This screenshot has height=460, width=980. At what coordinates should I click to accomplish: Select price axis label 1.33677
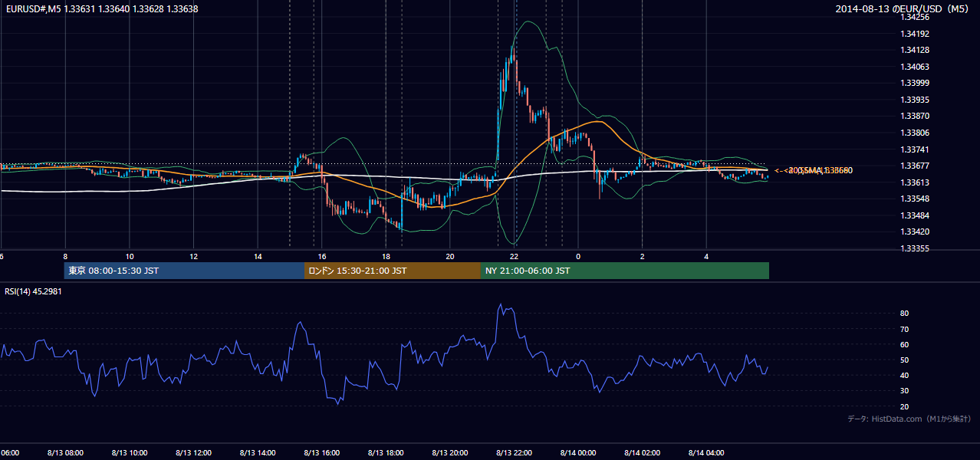tap(914, 166)
